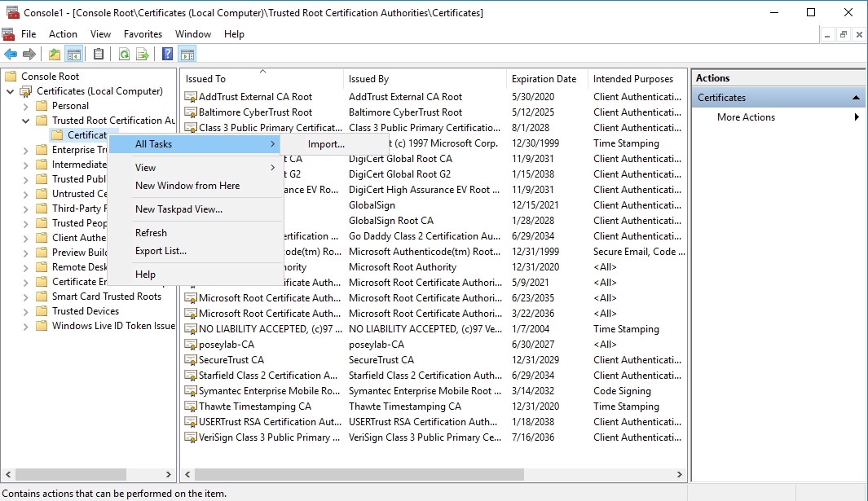Click the Up one level folder icon
868x501 pixels.
pyautogui.click(x=54, y=54)
